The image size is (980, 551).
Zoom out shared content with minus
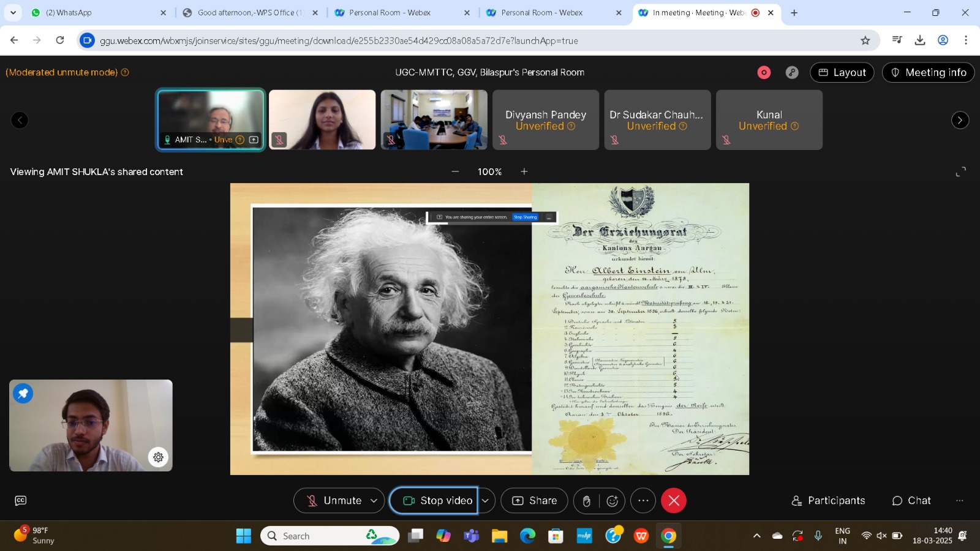(x=455, y=171)
